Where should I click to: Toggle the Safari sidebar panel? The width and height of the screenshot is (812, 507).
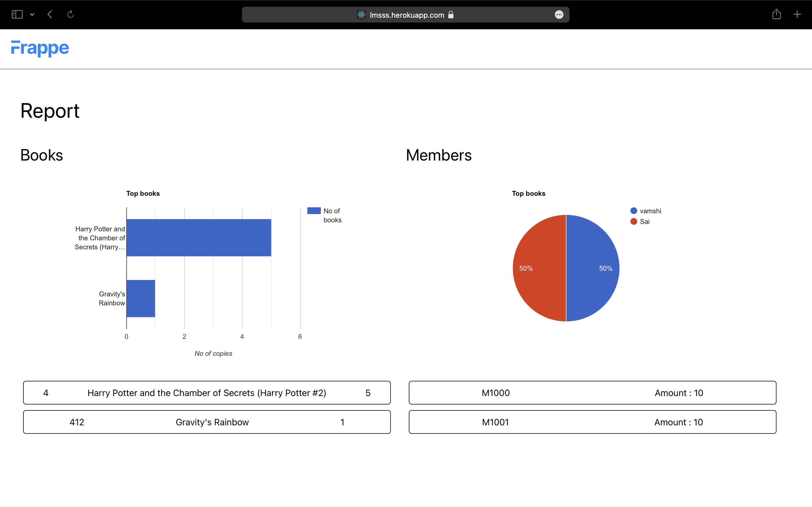click(17, 14)
